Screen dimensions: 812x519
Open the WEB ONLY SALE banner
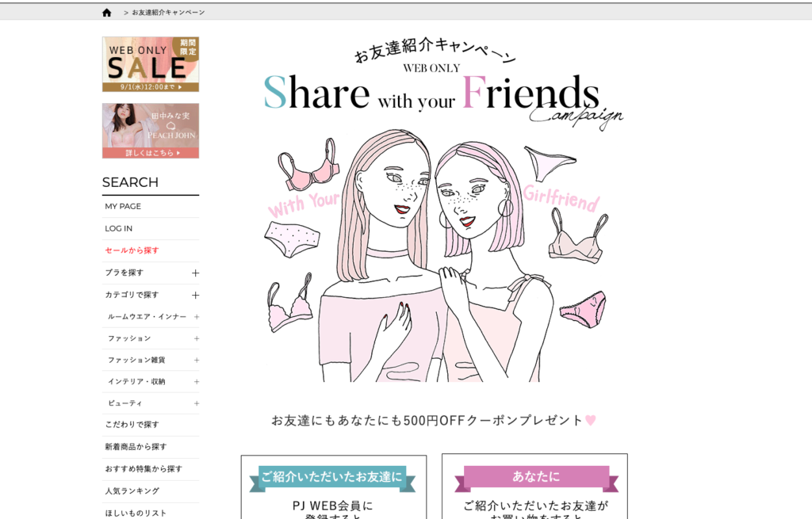pyautogui.click(x=151, y=64)
